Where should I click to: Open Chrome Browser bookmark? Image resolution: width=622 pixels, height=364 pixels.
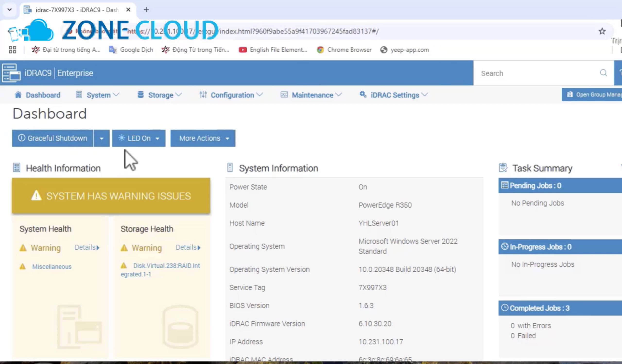click(344, 50)
